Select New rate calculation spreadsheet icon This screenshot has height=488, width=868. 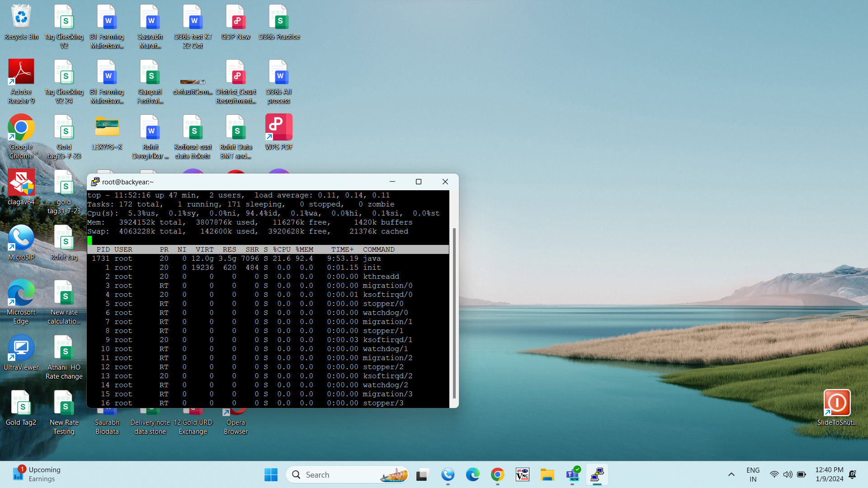[x=64, y=302]
